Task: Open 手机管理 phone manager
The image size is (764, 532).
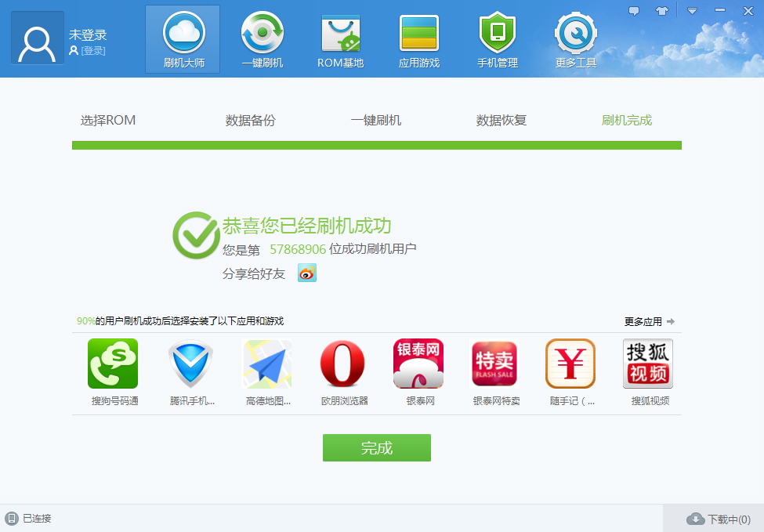Action: (496, 38)
